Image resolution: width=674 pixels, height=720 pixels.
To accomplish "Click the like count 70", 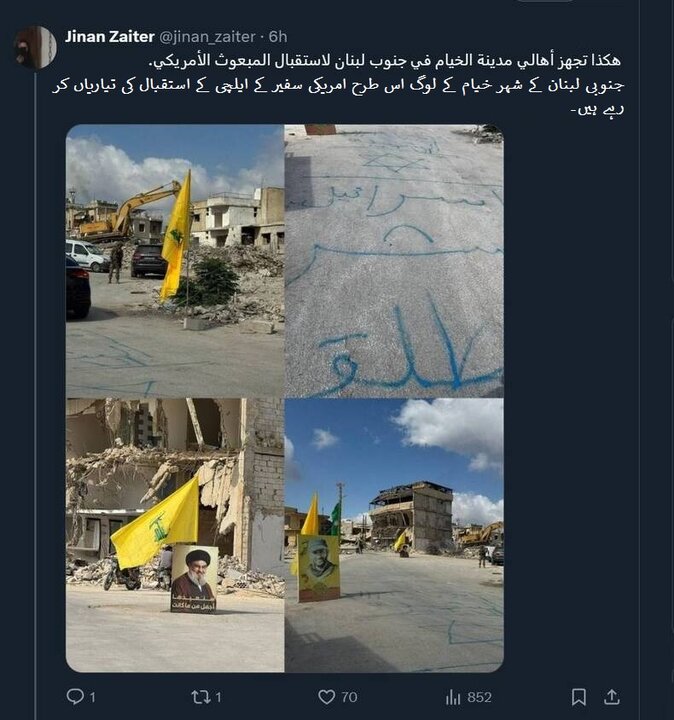I will coord(349,698).
